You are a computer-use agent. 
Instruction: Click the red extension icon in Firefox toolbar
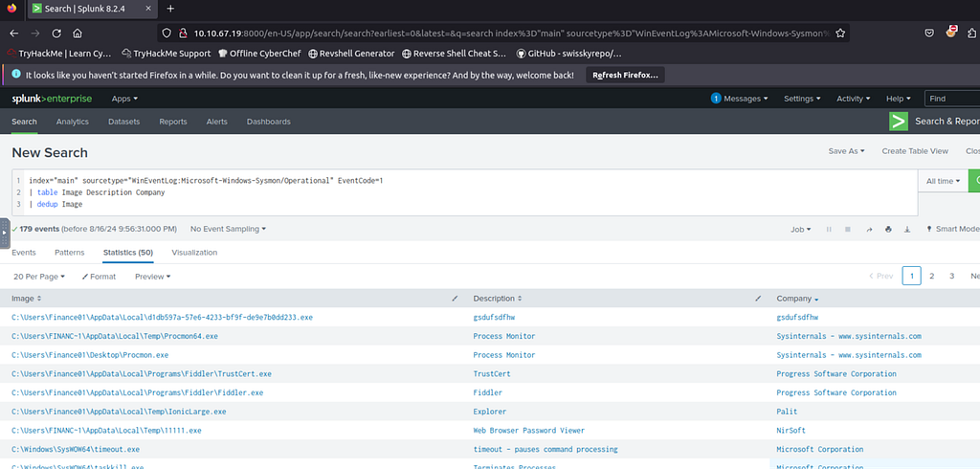click(x=952, y=32)
